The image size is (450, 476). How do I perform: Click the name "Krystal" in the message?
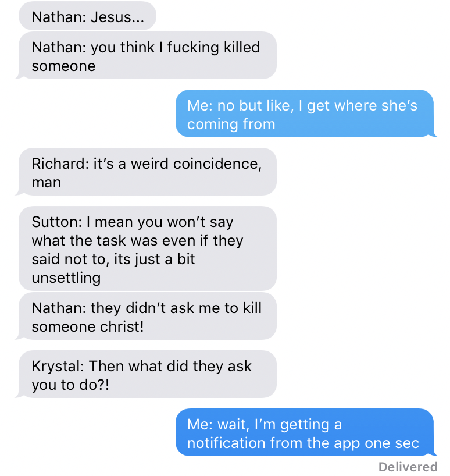point(56,366)
